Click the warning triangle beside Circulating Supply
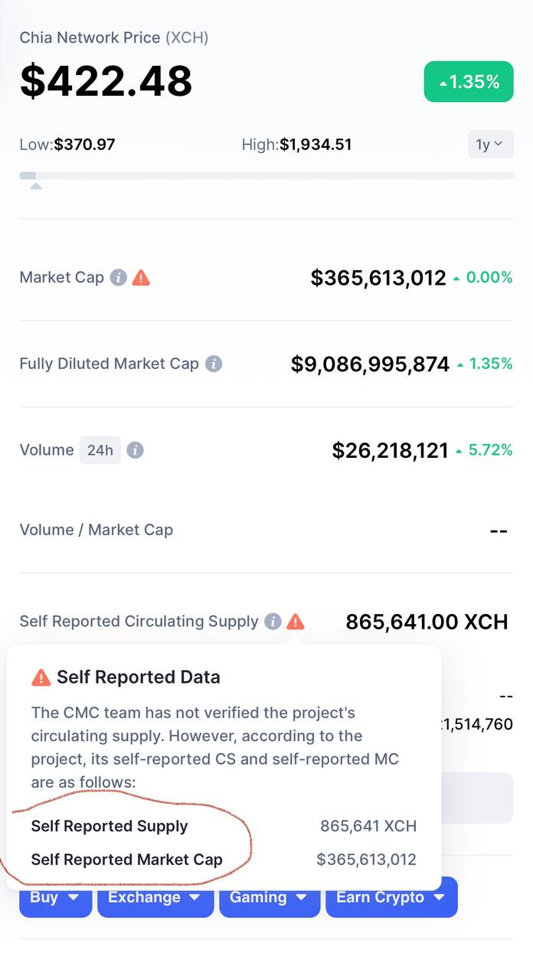Image resolution: width=533 pixels, height=980 pixels. [x=296, y=621]
